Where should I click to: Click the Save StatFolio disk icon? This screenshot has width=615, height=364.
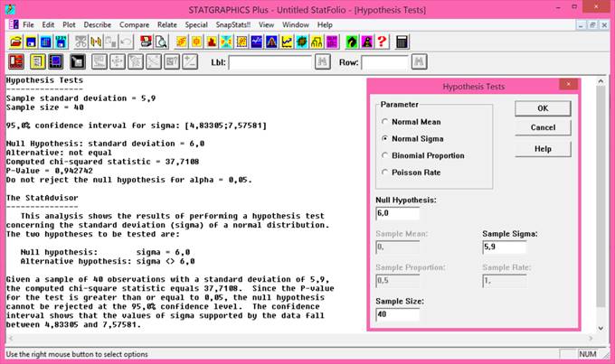tap(31, 42)
